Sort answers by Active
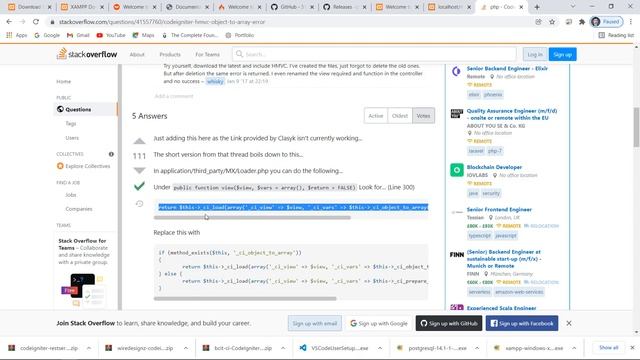Viewport: 640px width, 360px height. tap(376, 116)
